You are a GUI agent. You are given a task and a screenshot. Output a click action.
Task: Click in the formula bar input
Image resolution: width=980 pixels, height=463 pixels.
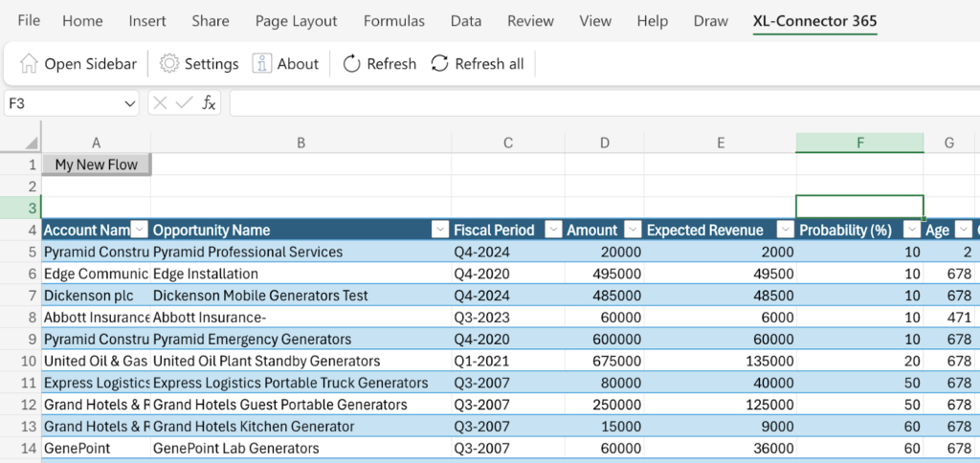point(605,103)
